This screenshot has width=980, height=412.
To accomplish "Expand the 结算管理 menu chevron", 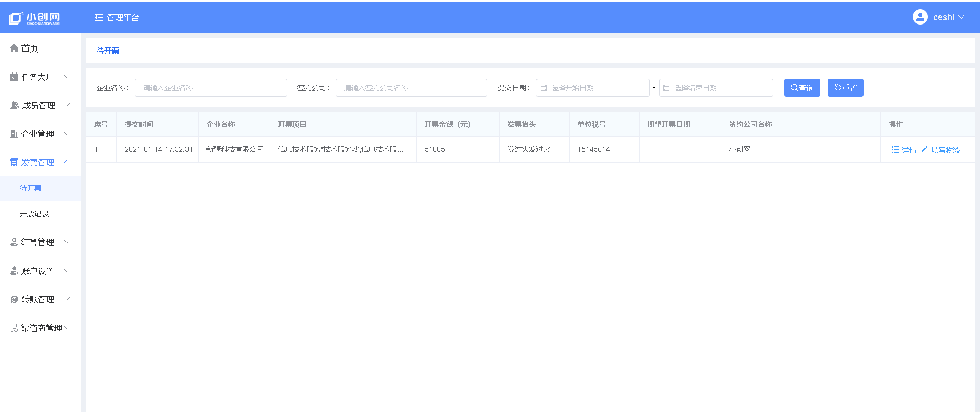I will tap(67, 241).
